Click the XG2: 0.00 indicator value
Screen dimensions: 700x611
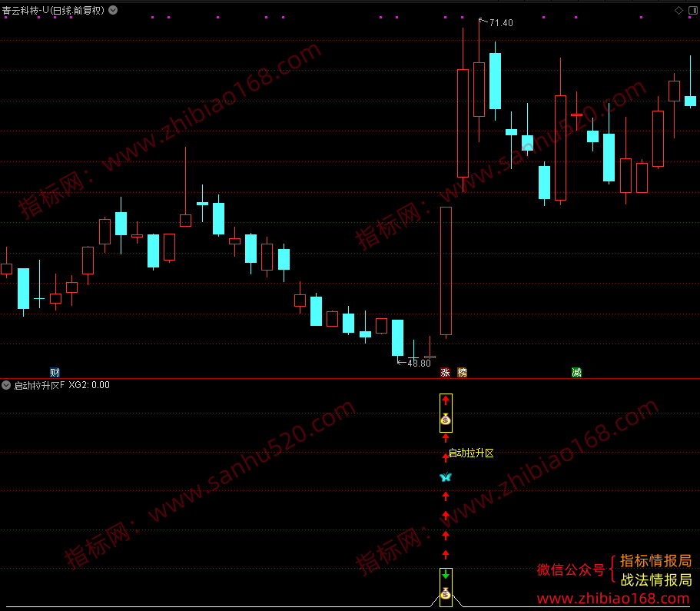point(89,385)
